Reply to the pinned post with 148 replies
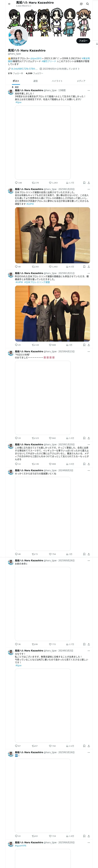 18,183
